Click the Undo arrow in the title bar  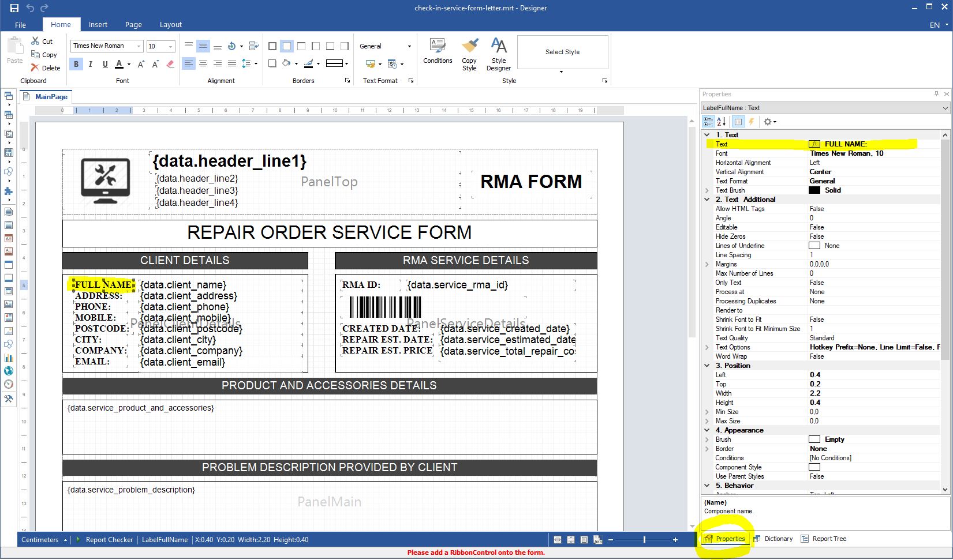[30, 8]
